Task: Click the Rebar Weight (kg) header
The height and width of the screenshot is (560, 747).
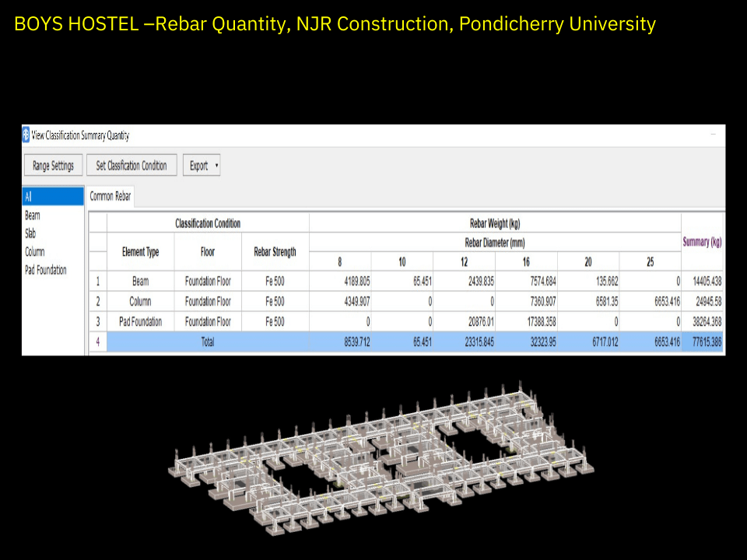Action: coord(495,223)
